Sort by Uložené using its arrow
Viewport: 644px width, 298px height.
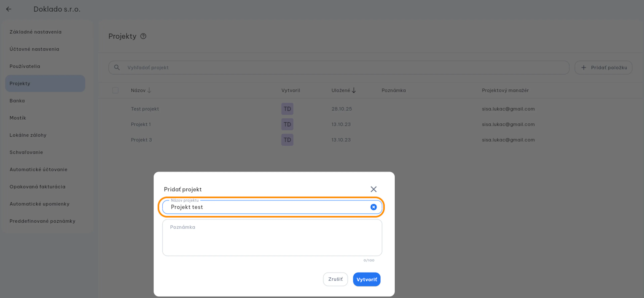point(354,90)
